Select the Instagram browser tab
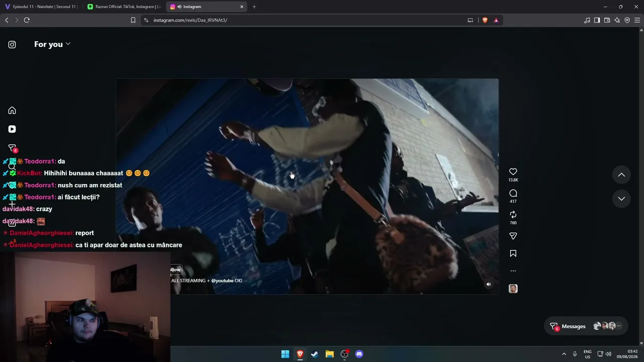Screen dimensions: 644x362 pos(206,7)
